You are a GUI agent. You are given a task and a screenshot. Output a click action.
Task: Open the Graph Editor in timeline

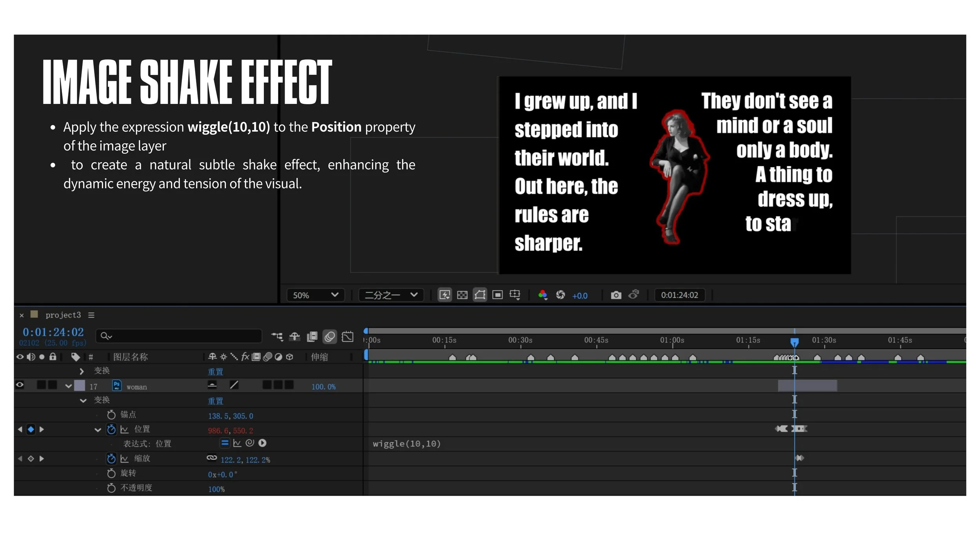click(347, 337)
